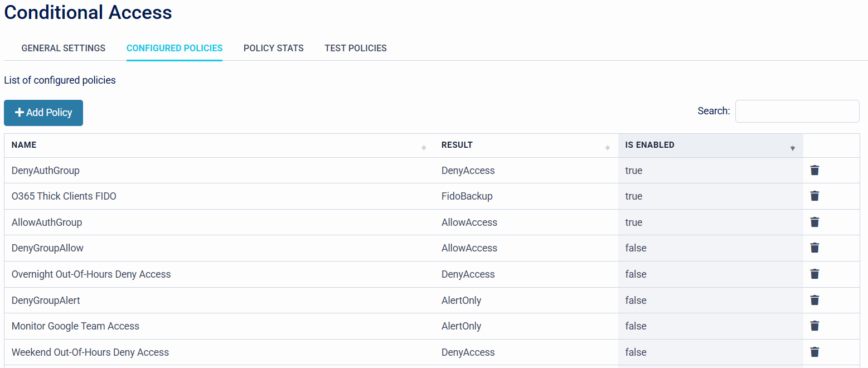Screen dimensions: 868x368
Task: Select the Configured Policies tab
Action: tap(174, 48)
